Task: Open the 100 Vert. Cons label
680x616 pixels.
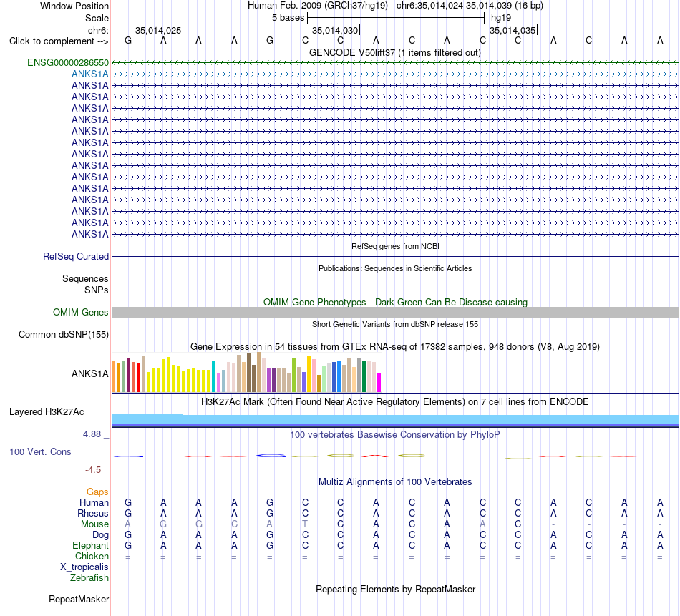Action: [x=40, y=451]
